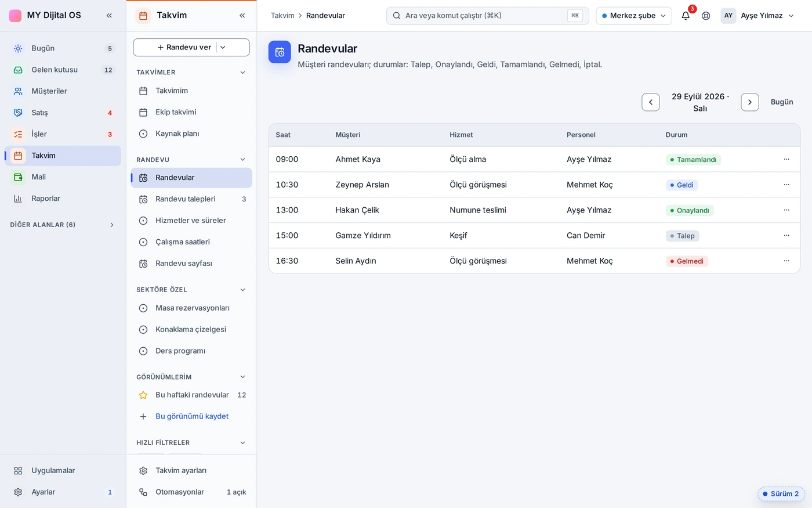This screenshot has width=812, height=508.
Task: Click the Mali wallet icon
Action: [x=18, y=177]
